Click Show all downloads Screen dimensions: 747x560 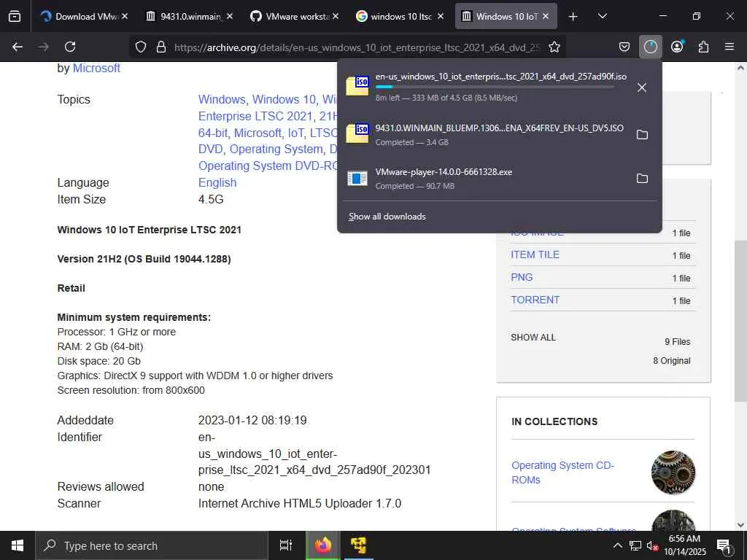coord(387,217)
